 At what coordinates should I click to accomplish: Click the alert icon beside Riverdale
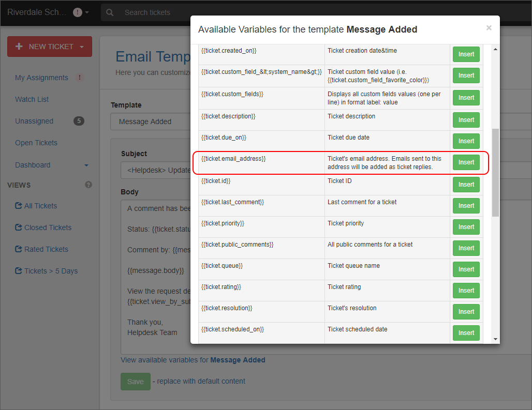78,12
